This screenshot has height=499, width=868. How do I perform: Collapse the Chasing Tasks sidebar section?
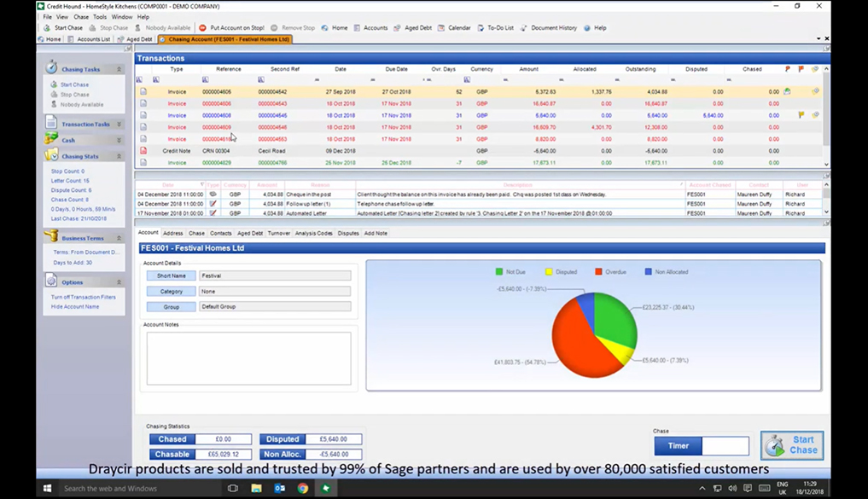pos(119,69)
